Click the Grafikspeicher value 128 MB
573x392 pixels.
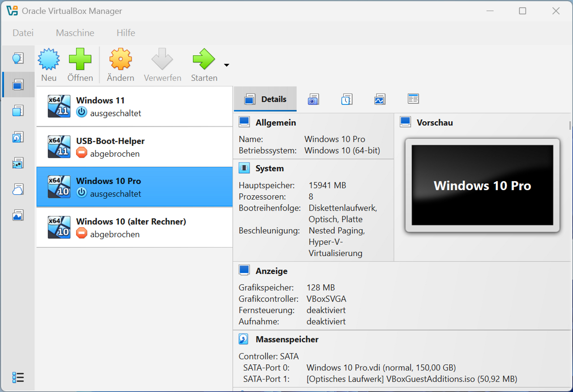321,288
